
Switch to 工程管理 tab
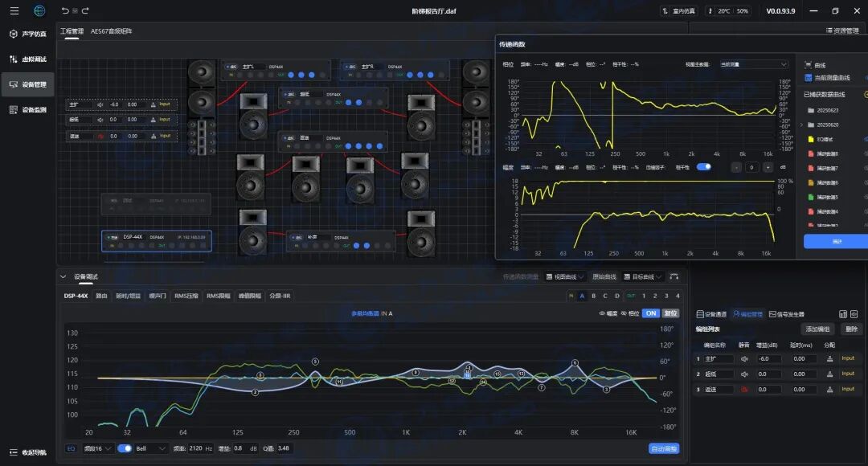pyautogui.click(x=72, y=31)
